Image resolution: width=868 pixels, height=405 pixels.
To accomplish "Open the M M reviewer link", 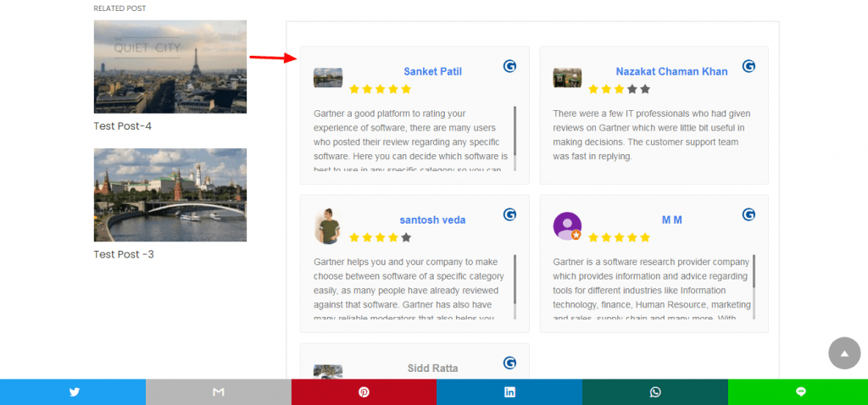I will (x=671, y=219).
